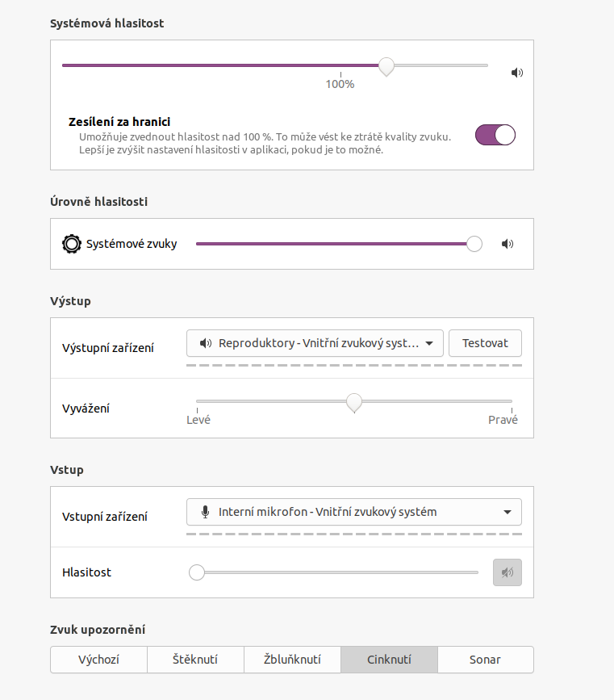Choose Žbluňknutí as alert sound
Image resolution: width=614 pixels, height=700 pixels.
click(x=292, y=660)
